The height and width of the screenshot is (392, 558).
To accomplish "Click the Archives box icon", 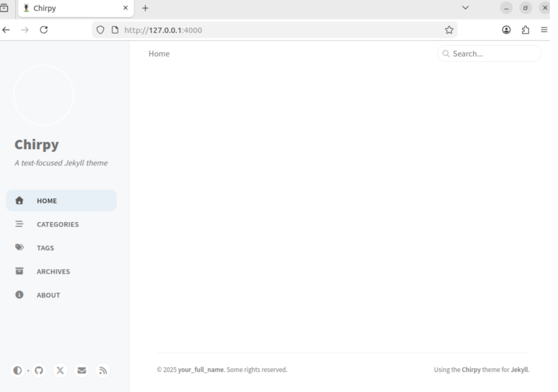I will coord(19,271).
